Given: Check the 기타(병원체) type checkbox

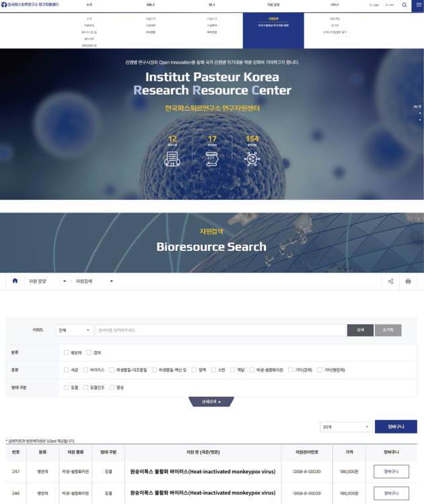Looking at the screenshot, I should (x=320, y=369).
